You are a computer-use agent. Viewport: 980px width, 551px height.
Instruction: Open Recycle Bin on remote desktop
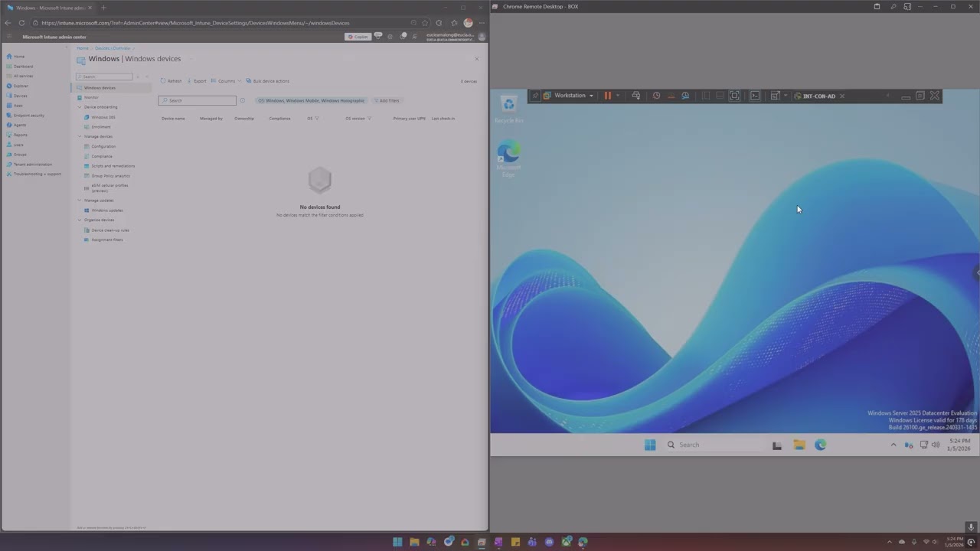click(509, 109)
